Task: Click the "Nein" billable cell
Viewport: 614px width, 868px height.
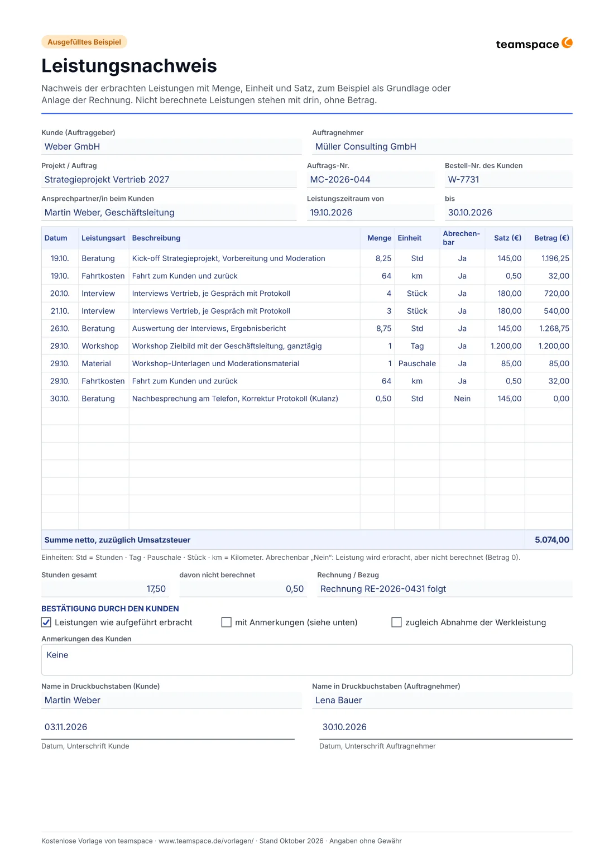Action: click(462, 399)
